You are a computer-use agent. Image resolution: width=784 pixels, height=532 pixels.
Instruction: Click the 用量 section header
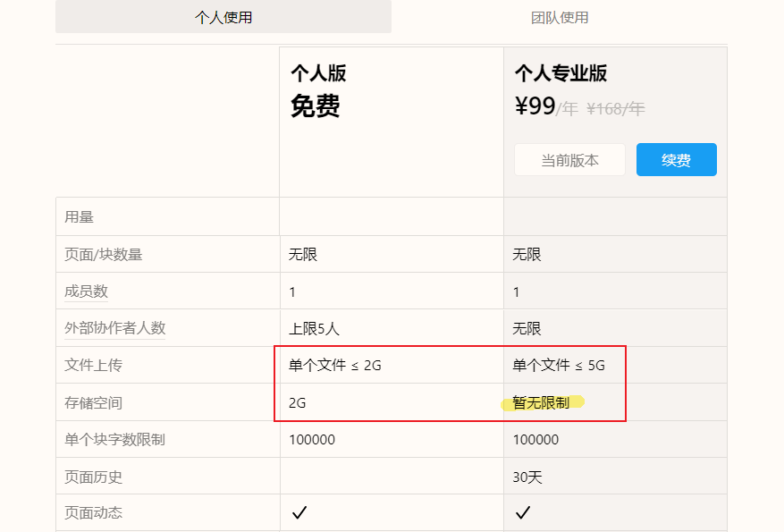point(79,216)
